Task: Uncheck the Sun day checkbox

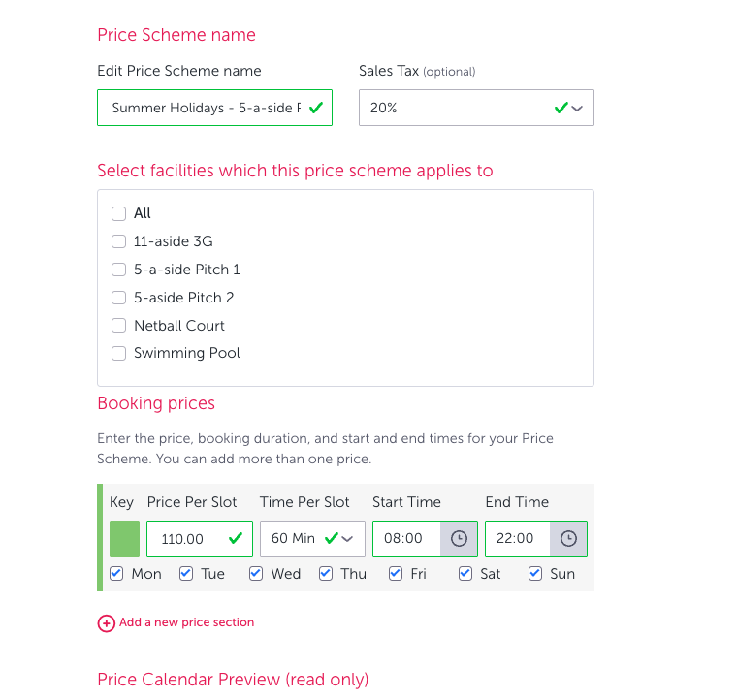Action: (x=535, y=574)
